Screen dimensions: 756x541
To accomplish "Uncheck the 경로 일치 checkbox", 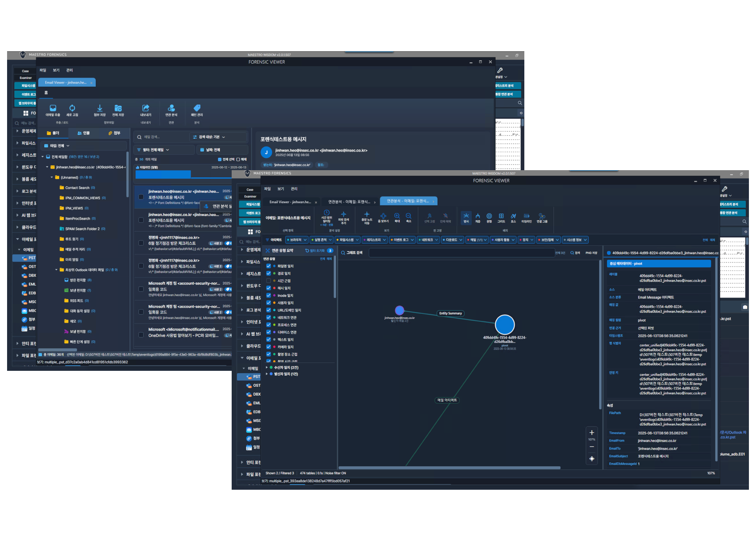I will tap(268, 274).
